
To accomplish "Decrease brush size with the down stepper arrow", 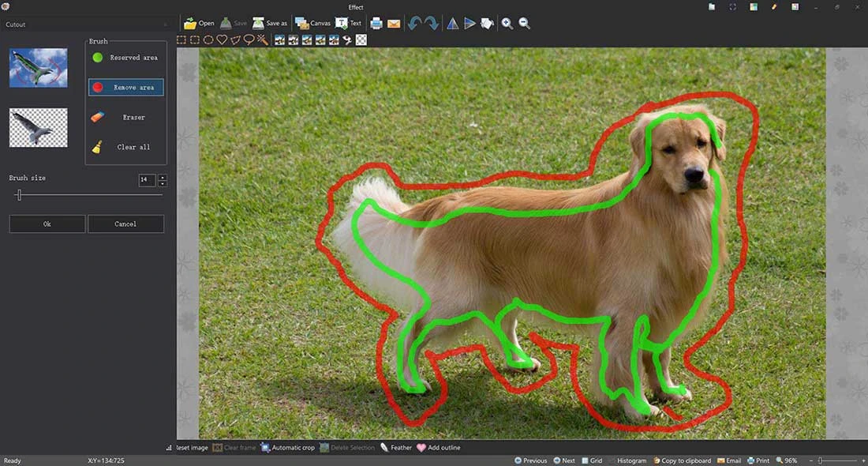I will (163, 183).
